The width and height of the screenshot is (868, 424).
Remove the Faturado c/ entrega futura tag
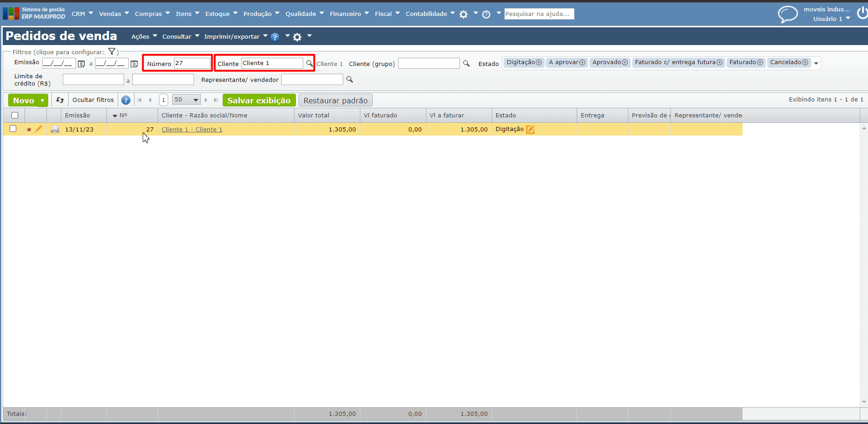pyautogui.click(x=719, y=63)
